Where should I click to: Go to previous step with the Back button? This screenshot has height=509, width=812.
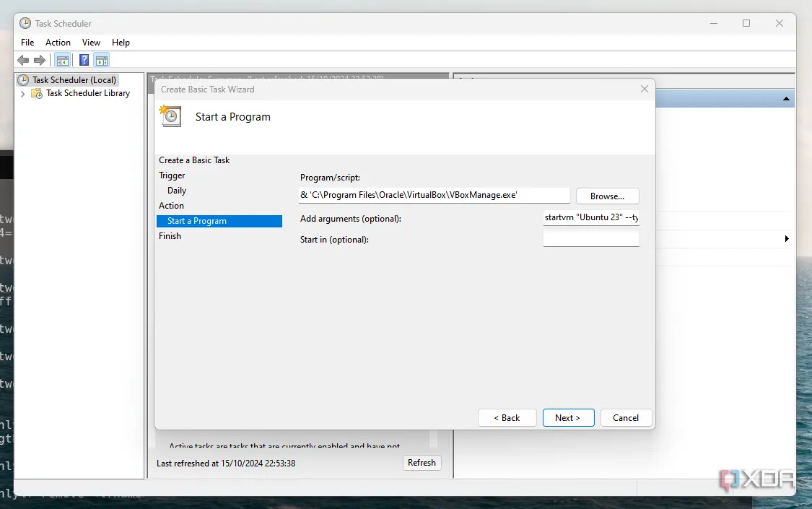[x=507, y=417]
